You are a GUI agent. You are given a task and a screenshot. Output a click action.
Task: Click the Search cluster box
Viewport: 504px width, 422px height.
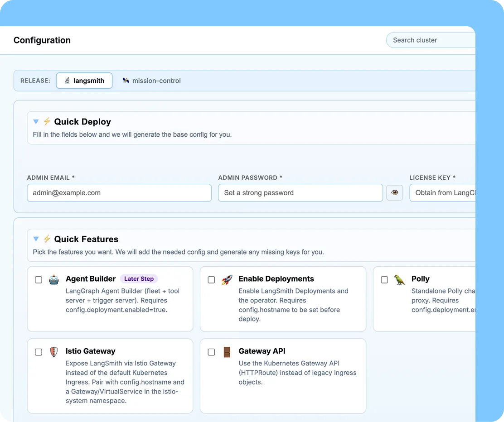coord(431,40)
